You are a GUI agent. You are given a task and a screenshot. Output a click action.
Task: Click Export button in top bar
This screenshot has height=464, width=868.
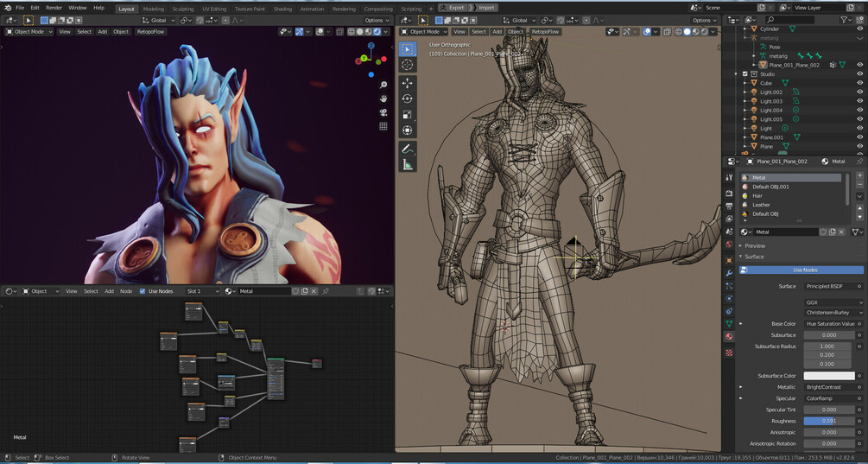coord(453,8)
